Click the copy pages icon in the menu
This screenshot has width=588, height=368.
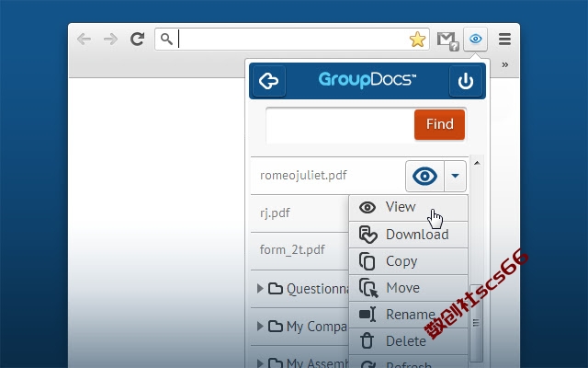coord(367,261)
